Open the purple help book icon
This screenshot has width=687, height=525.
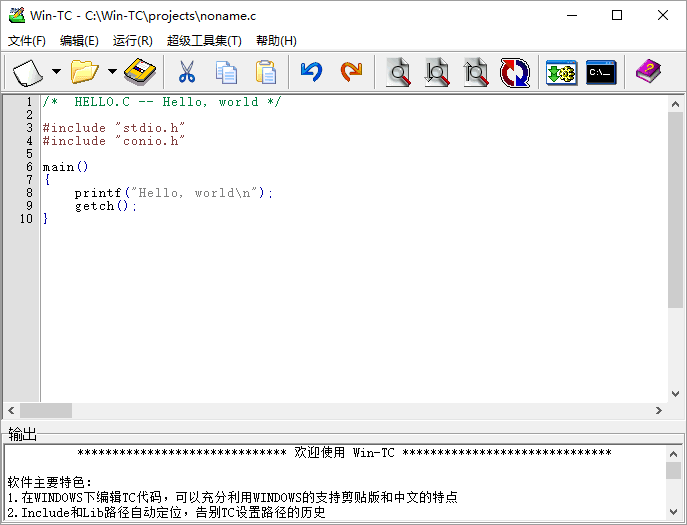(x=648, y=72)
